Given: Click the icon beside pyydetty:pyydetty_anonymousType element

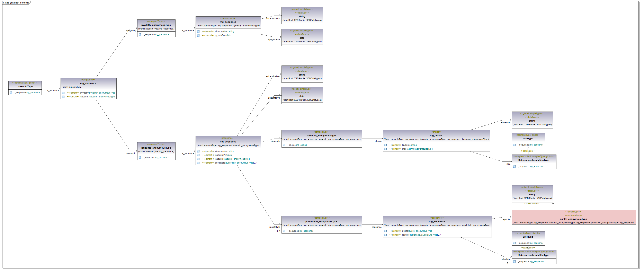Looking at the screenshot, I should coord(63,93).
